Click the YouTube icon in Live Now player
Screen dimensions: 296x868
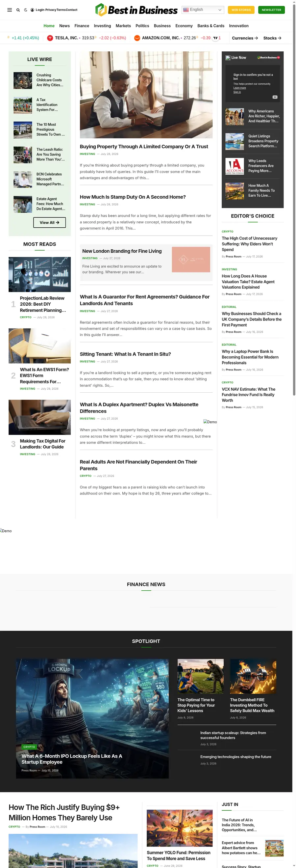pos(275,97)
